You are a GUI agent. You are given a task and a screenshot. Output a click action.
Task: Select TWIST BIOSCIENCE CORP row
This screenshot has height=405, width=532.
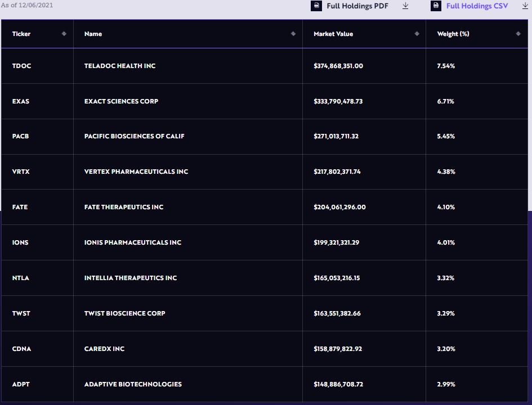coord(125,313)
